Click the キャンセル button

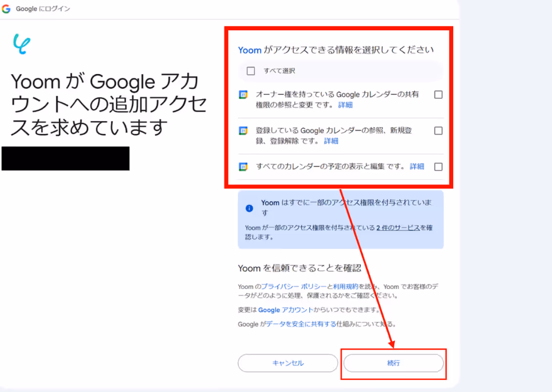[x=288, y=363]
